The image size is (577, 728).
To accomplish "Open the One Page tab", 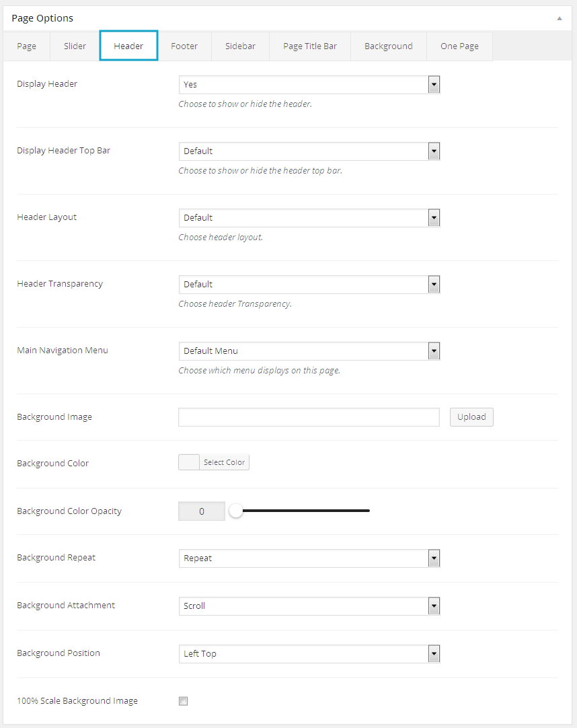I will coord(459,46).
